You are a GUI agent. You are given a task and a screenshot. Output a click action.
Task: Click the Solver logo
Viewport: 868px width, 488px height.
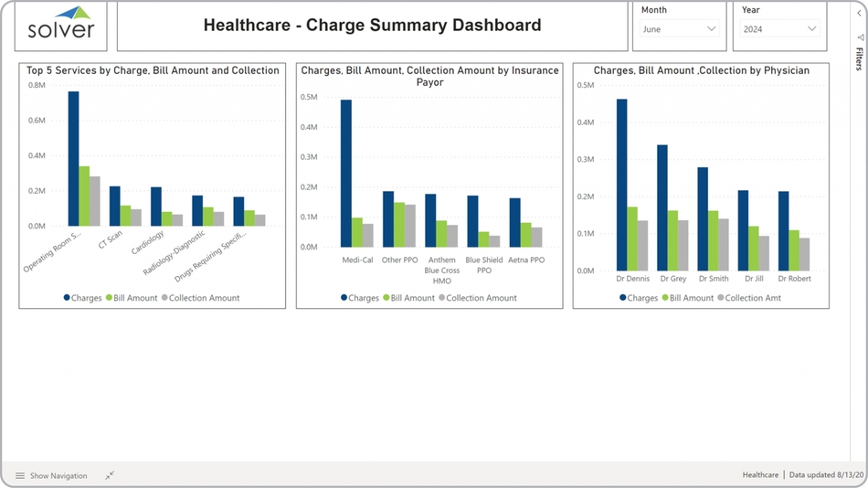60,26
